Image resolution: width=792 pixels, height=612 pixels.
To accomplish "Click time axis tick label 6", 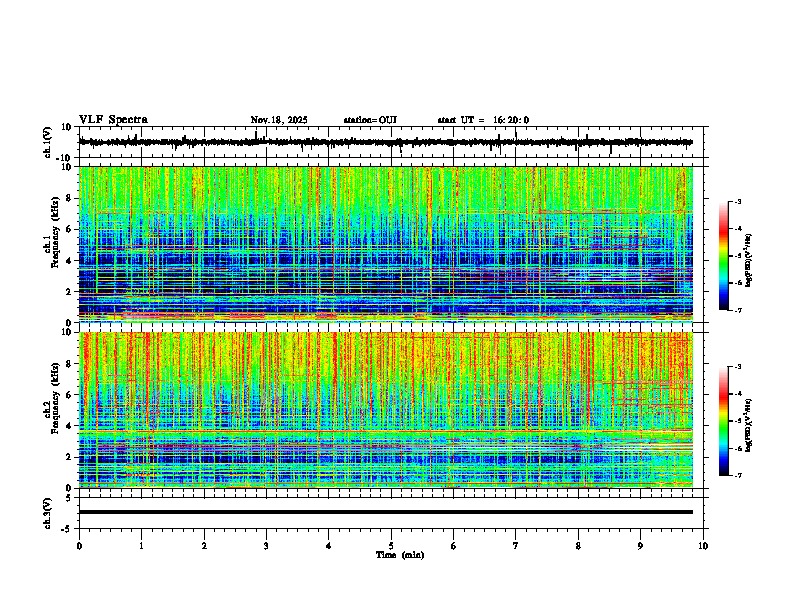I will pos(453,546).
